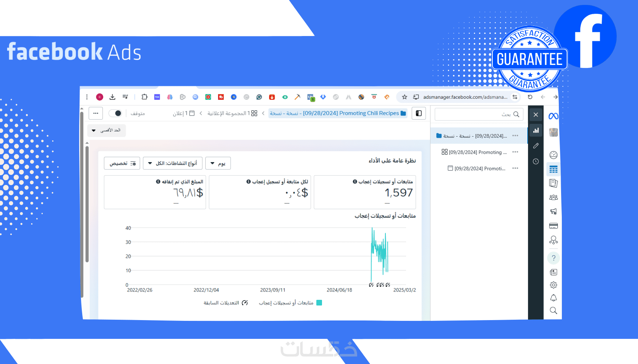638x364 pixels.
Task: Toggle the campaign on/off switch
Action: pos(115,113)
